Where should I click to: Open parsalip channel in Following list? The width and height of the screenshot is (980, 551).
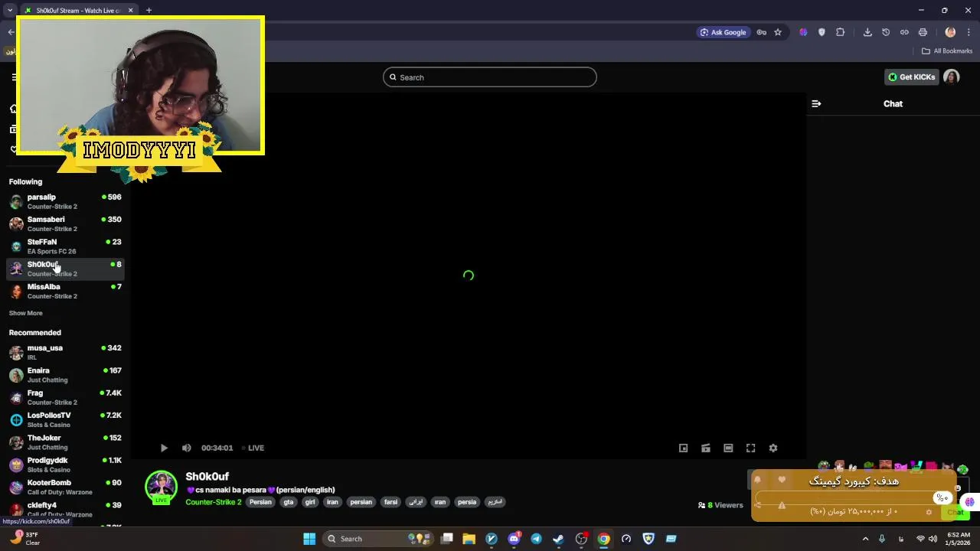pos(65,201)
